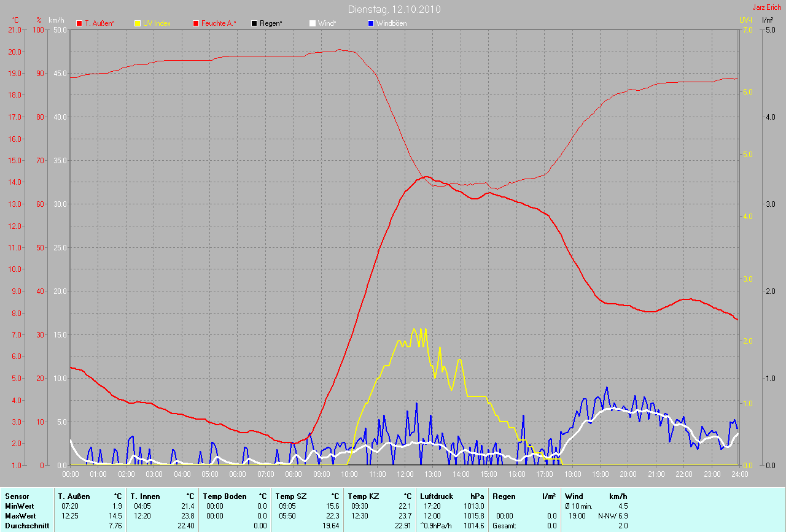Click the 24:00 time axis label

(x=739, y=474)
